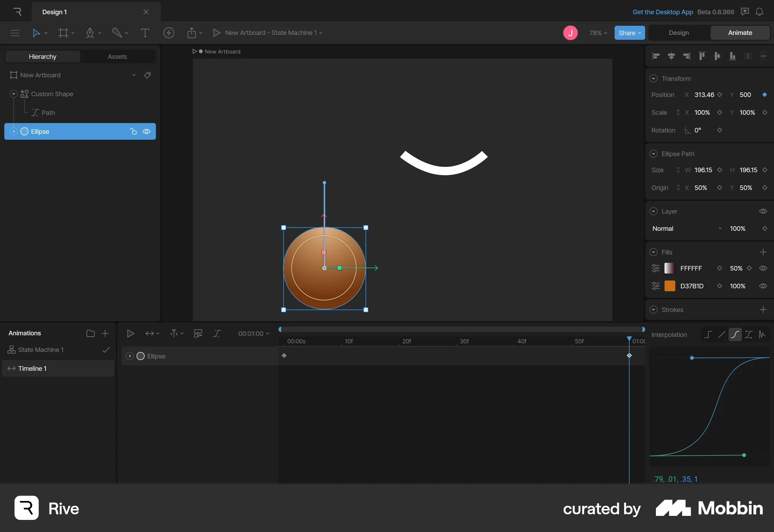Collapse the Custom Shape tree item
774x532 pixels.
tap(13, 94)
